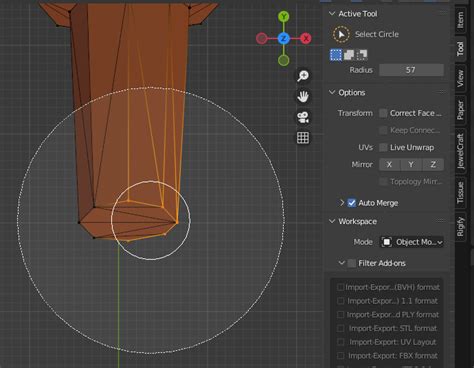The width and height of the screenshot is (474, 368).
Task: Click the Object Mode icon in Workspace
Action: [387, 242]
